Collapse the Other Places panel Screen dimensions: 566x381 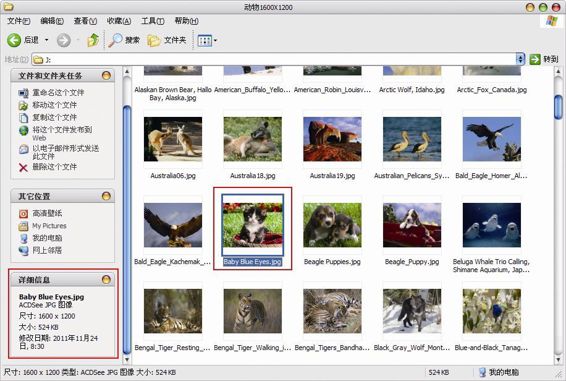coord(106,196)
